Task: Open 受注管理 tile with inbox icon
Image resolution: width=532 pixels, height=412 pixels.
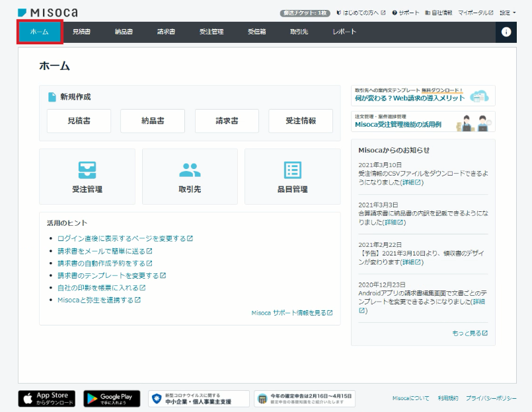Action: (x=87, y=177)
